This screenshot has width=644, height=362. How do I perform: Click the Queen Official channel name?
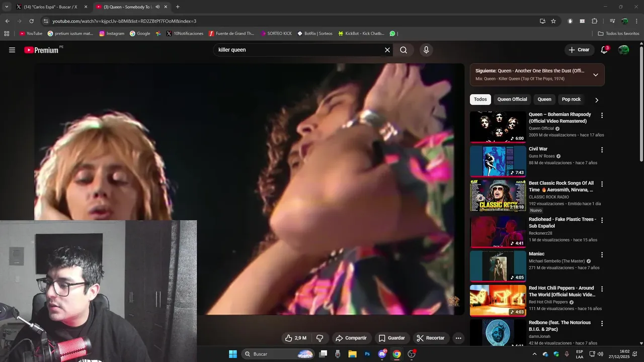[x=541, y=128]
